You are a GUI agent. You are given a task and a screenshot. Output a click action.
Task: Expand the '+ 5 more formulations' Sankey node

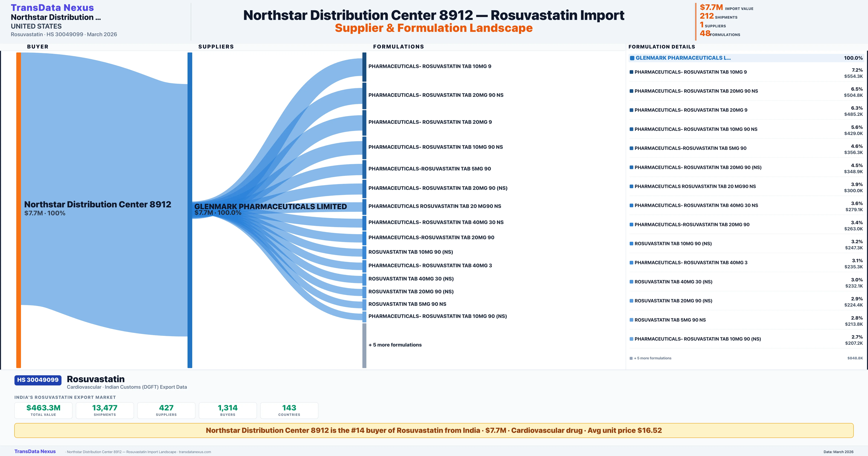[364, 345]
